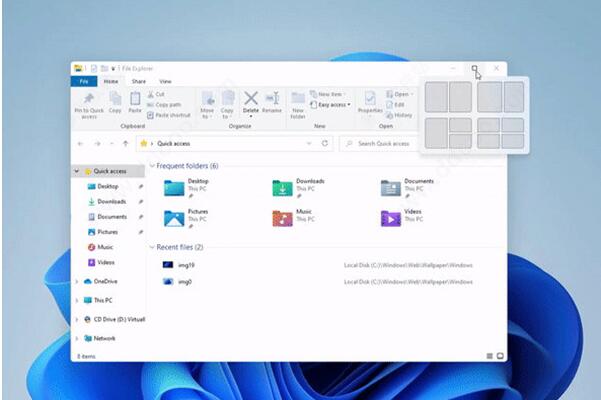Collapse the Recent files section
The width and height of the screenshot is (601, 400).
pos(152,248)
